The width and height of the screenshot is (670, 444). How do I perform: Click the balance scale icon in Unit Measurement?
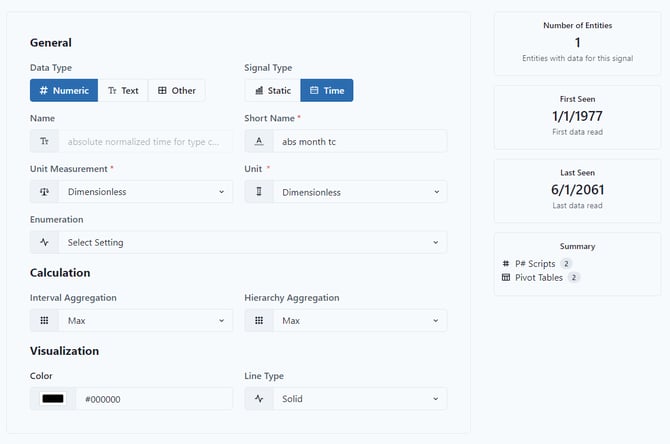(x=44, y=192)
